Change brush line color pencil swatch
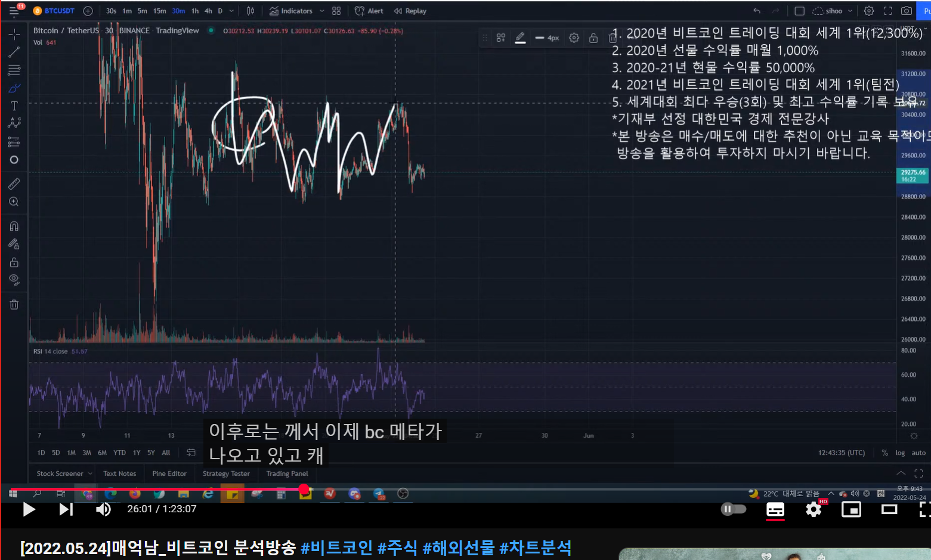931x560 pixels. (x=520, y=38)
